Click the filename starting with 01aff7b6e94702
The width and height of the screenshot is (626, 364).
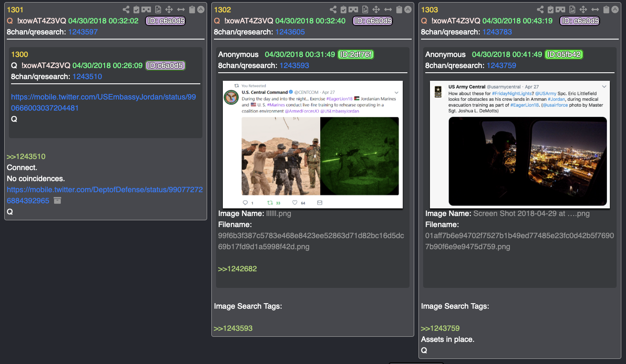click(520, 241)
